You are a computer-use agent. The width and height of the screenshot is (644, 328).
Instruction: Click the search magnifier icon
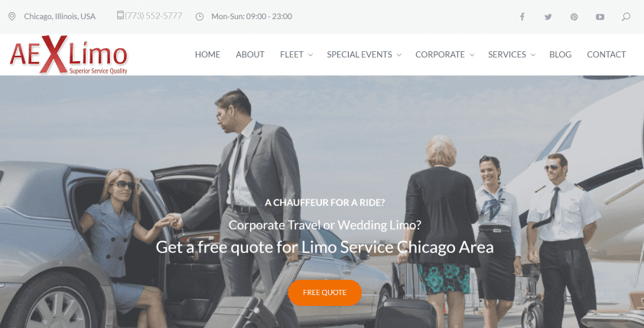pos(626,17)
